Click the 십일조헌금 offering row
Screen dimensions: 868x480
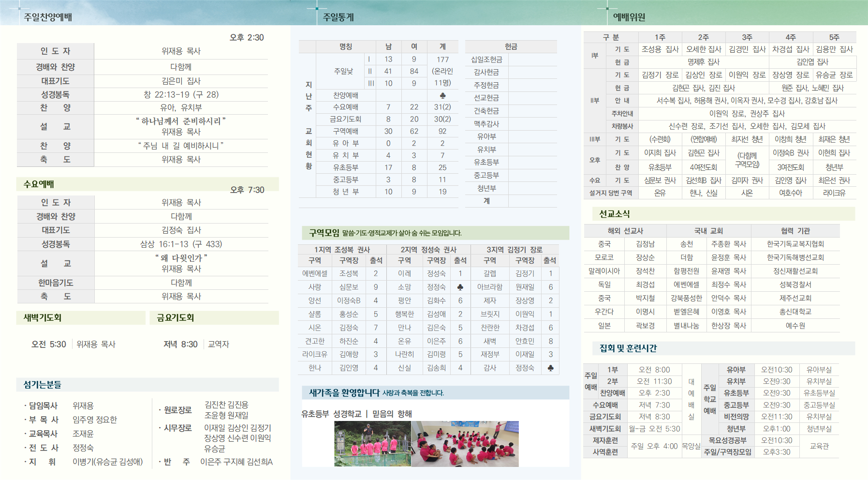click(511, 60)
